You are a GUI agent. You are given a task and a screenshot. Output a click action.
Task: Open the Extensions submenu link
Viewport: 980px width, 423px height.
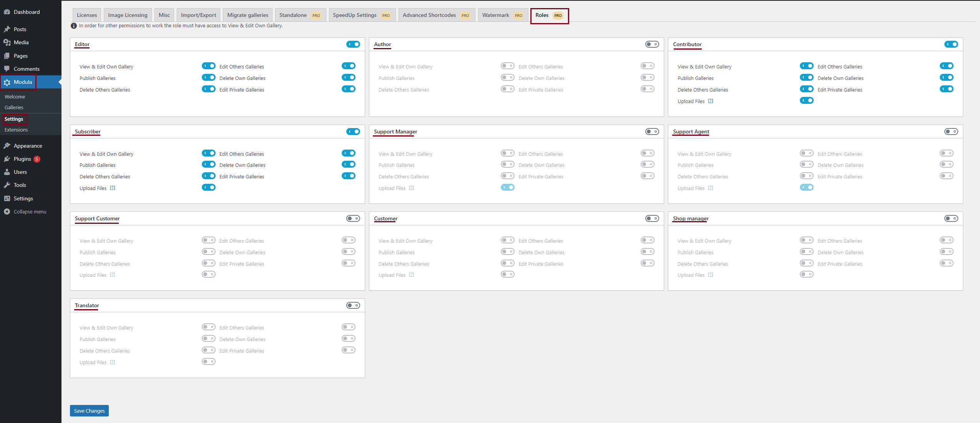point(16,130)
